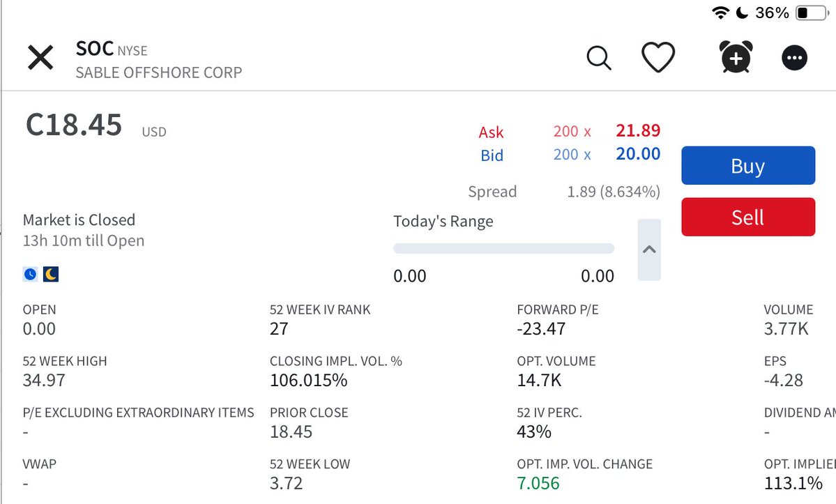Tap the PRIOR CLOSE value 18.45

tap(291, 432)
